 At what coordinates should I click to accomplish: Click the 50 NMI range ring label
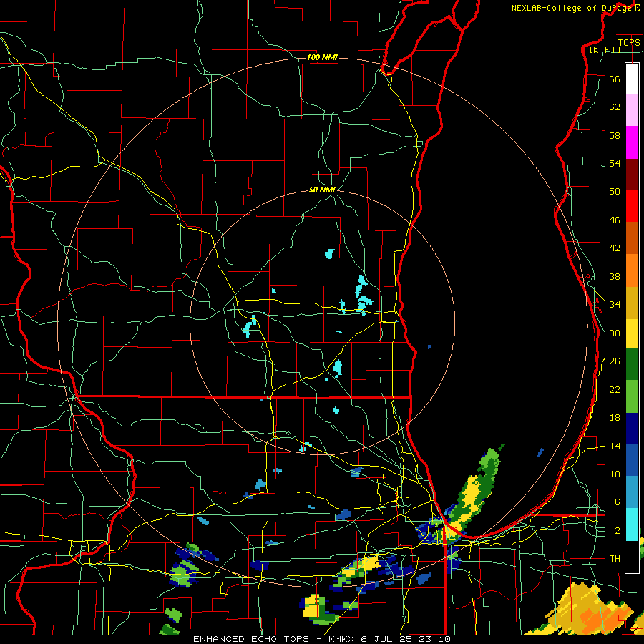tap(323, 190)
